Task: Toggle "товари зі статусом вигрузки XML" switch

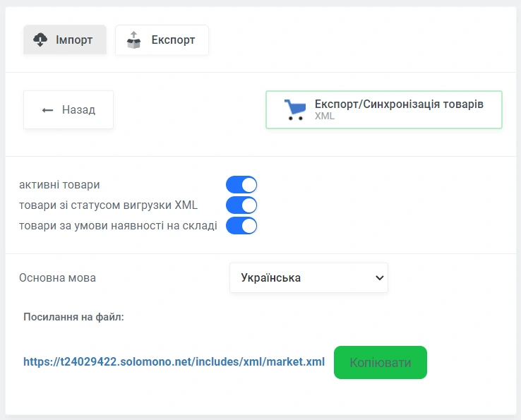Action: pos(241,205)
